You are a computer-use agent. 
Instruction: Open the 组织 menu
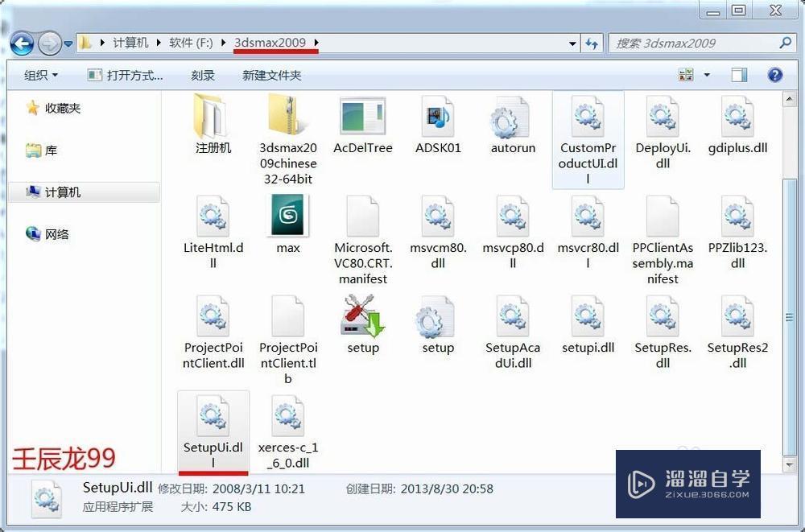(40, 76)
